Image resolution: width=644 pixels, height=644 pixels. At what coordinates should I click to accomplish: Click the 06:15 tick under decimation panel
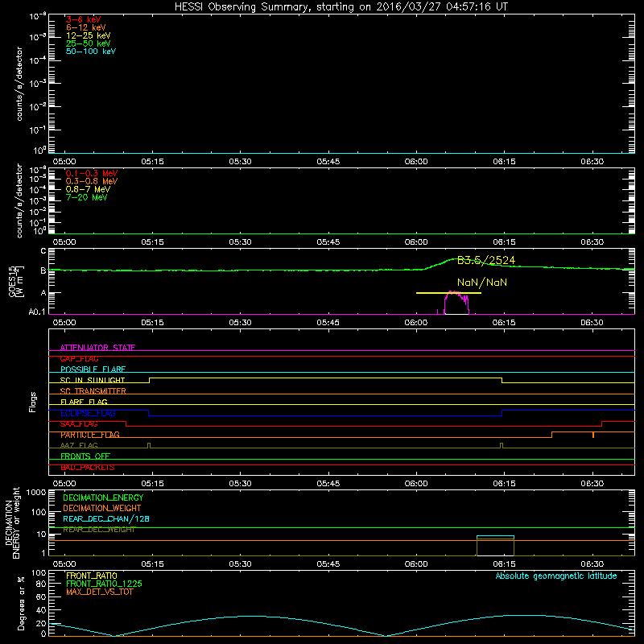pos(504,564)
